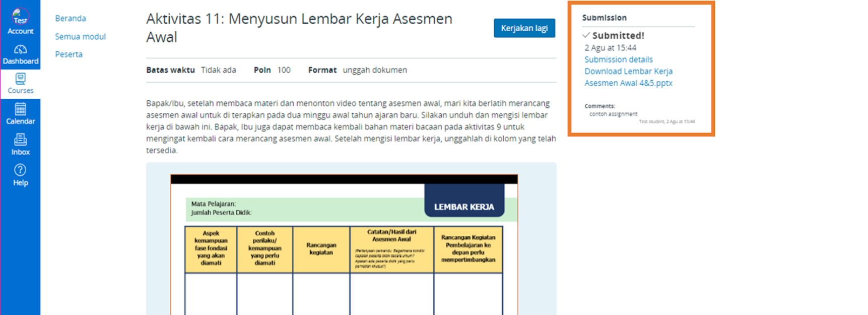Open the Submission details link
868x315 pixels.
pos(618,59)
